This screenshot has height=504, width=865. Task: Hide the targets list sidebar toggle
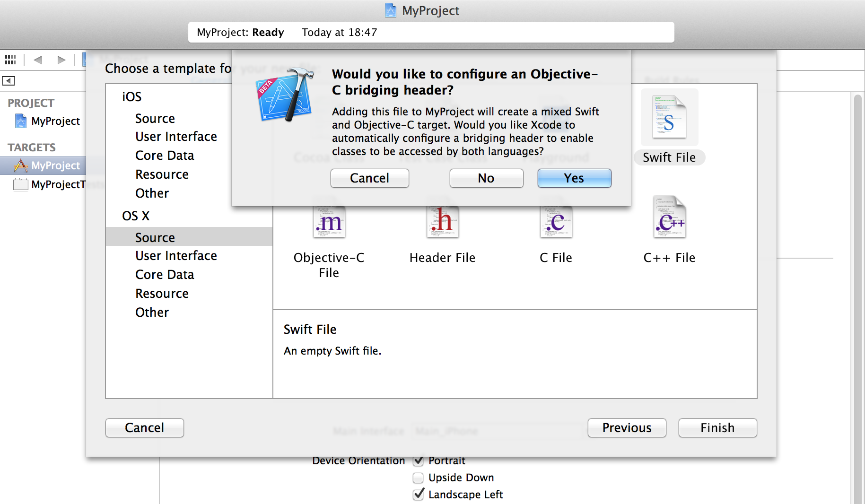9,81
